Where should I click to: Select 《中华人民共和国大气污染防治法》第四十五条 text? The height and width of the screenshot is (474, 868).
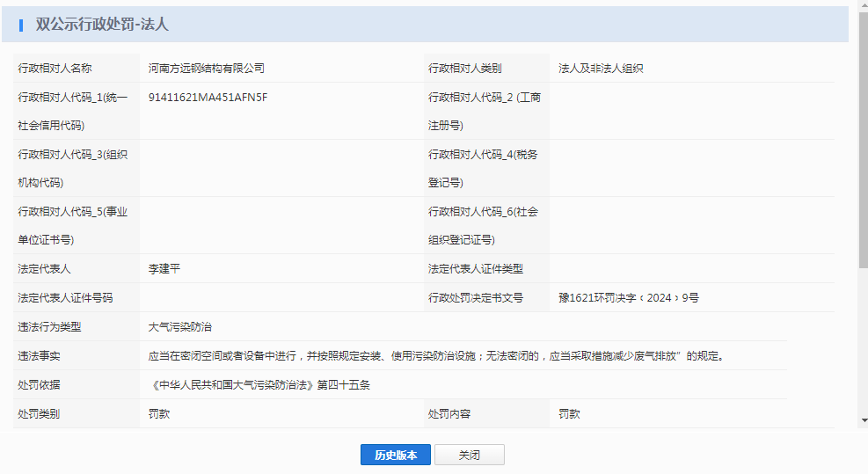[x=260, y=385]
